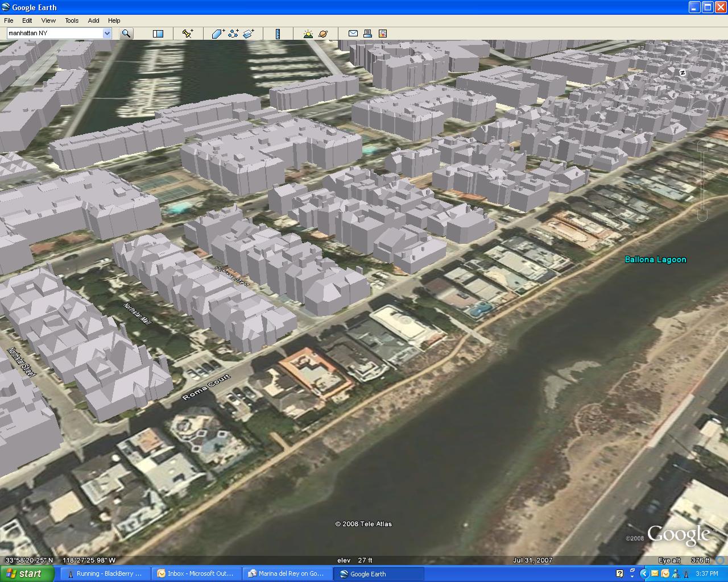Select the Add Polygon tool
The width and height of the screenshot is (728, 582).
click(x=218, y=34)
